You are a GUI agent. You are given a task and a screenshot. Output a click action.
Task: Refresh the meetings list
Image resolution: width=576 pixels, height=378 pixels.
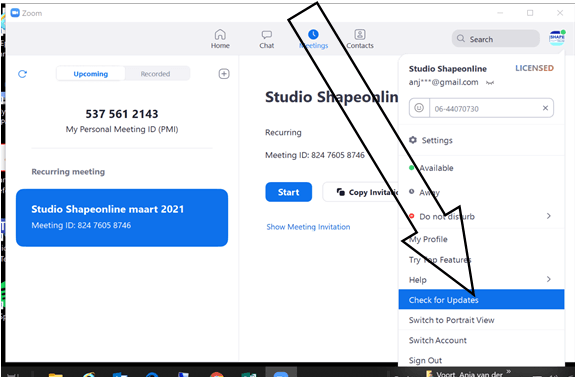22,74
